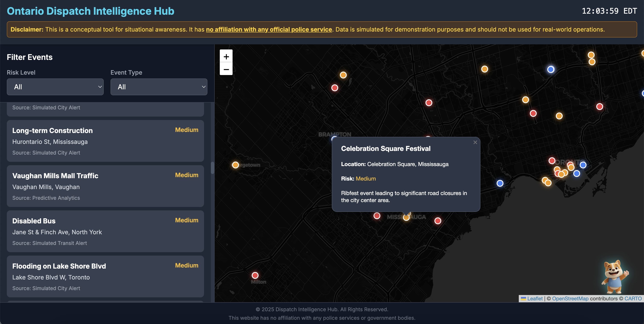The width and height of the screenshot is (644, 324).
Task: Open the Risk Level dropdown
Action: click(x=55, y=87)
